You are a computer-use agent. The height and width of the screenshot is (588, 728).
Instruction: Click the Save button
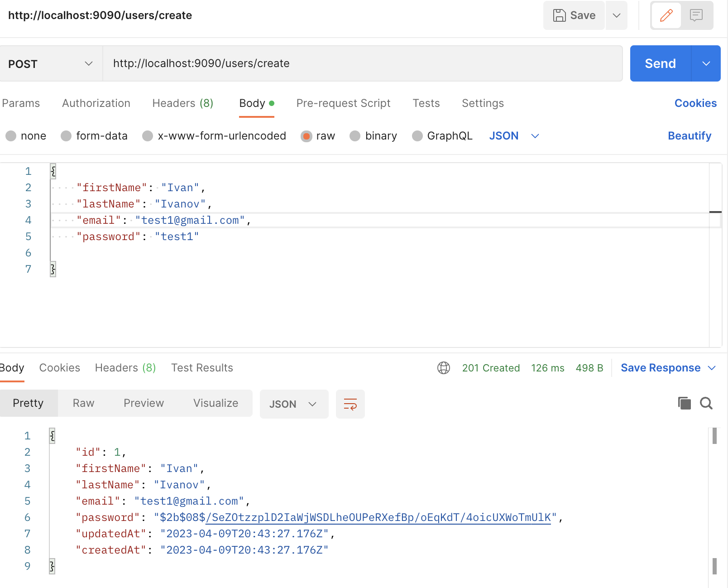pos(574,15)
